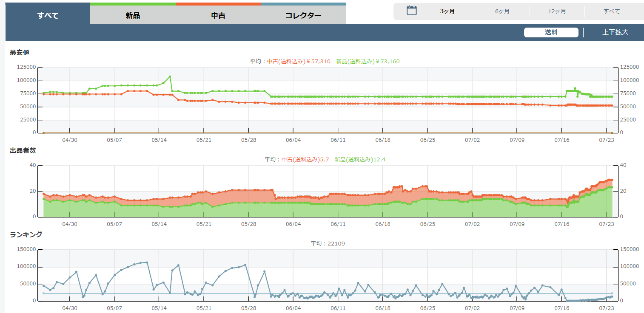
Task: Click the green price peak near 05/14
Action: [x=170, y=76]
